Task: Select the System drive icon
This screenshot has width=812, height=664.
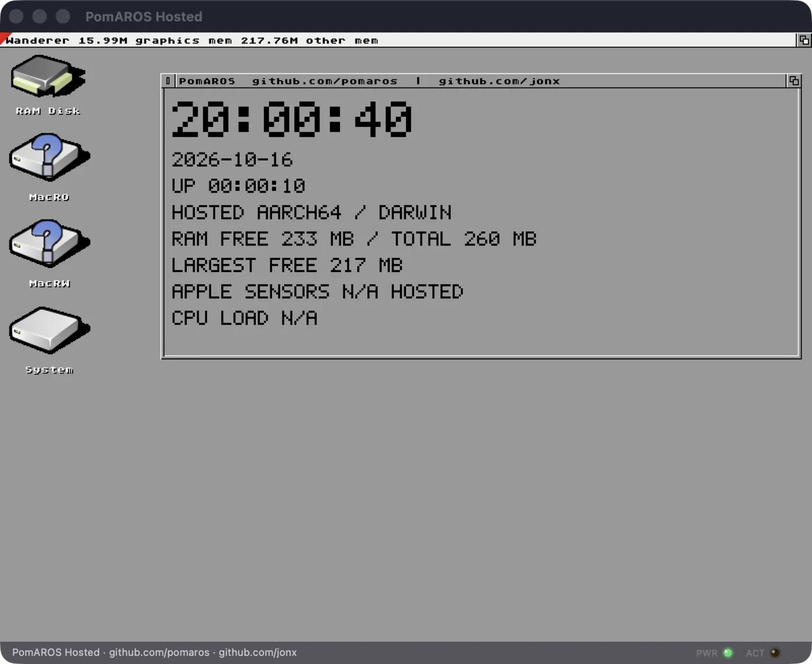Action: pos(49,330)
